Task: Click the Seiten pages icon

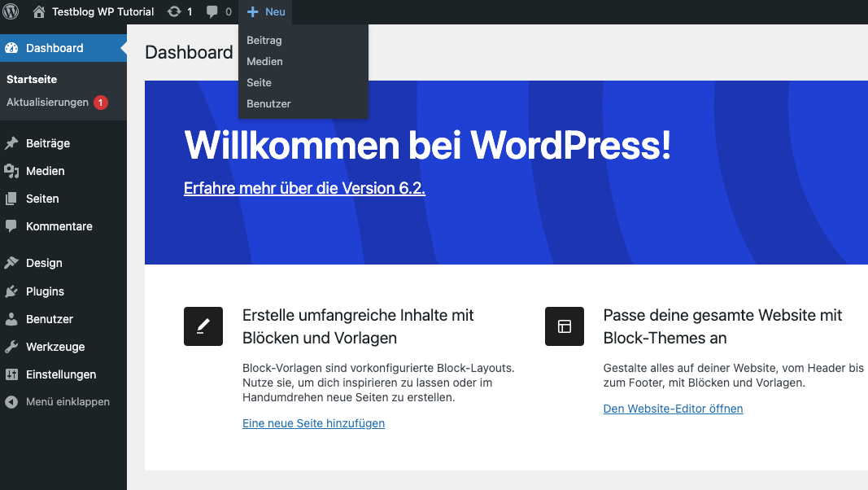Action: coord(11,199)
